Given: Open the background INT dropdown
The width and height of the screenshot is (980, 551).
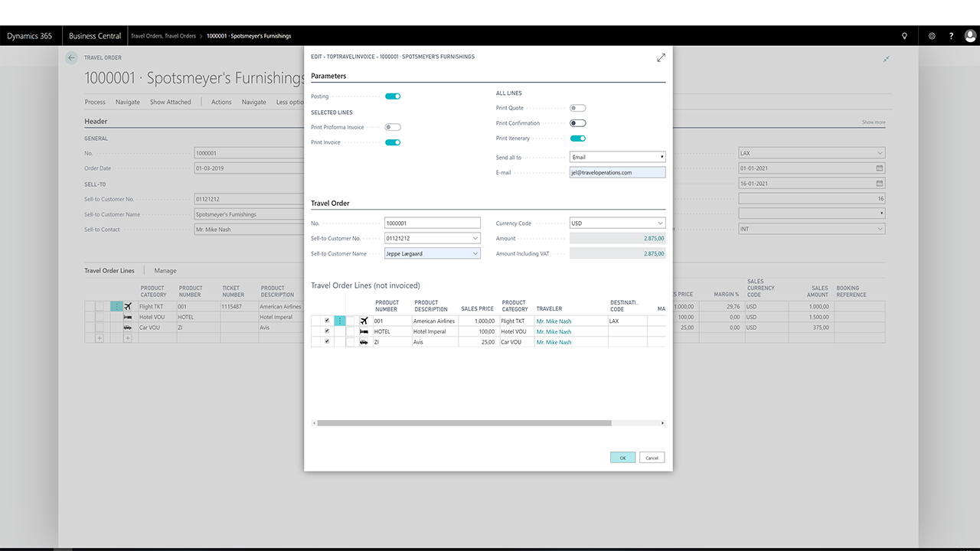Looking at the screenshot, I should click(x=880, y=229).
